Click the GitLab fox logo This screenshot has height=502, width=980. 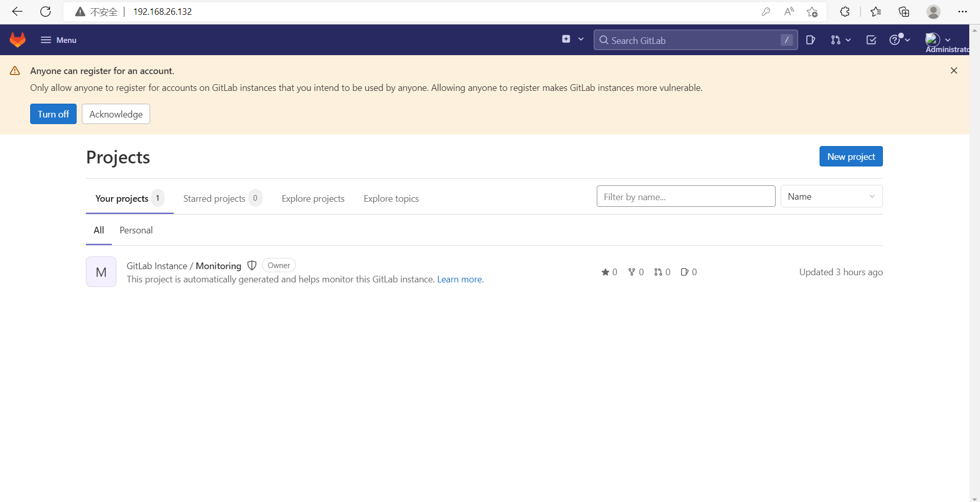(18, 40)
